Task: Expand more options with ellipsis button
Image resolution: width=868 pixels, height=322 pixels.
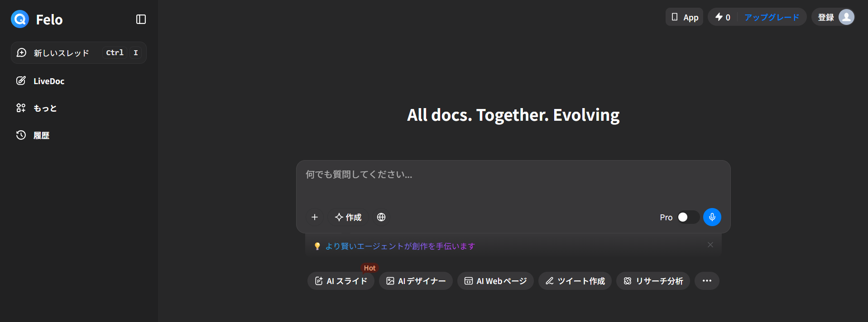Action: pos(707,281)
